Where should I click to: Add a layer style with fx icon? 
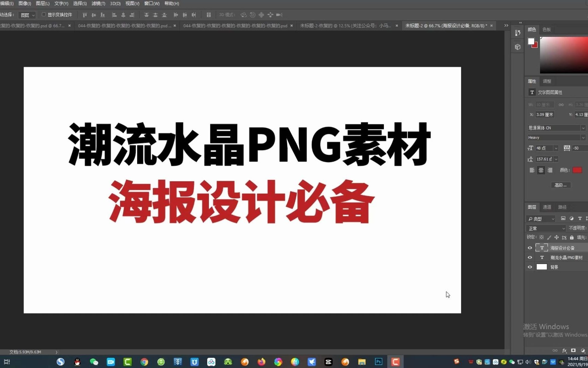565,350
